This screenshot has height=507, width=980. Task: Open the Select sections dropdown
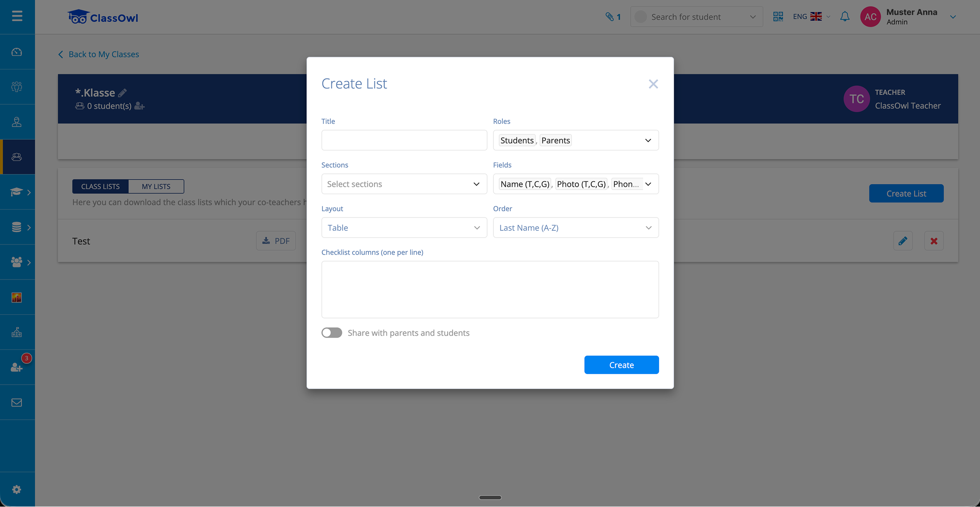point(404,184)
